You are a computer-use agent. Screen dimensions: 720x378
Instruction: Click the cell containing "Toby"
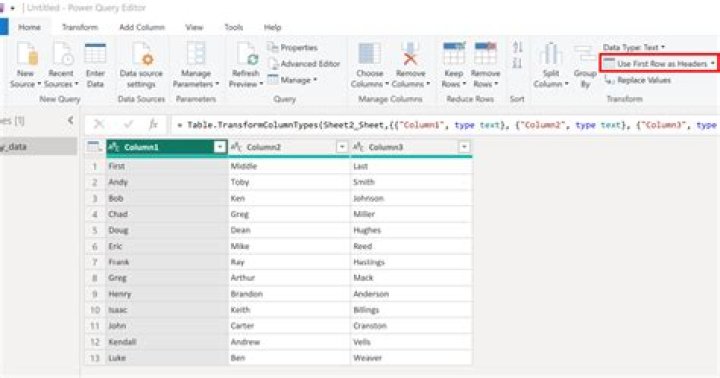289,182
